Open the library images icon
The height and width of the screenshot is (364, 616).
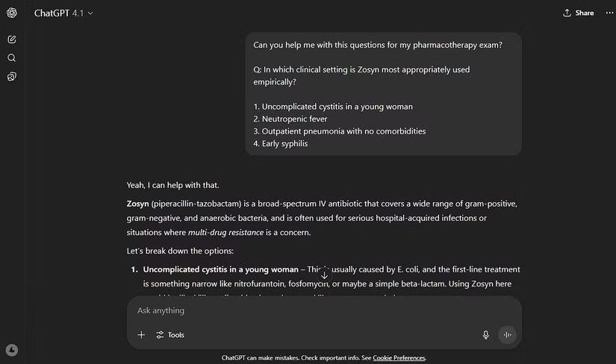coord(12,76)
